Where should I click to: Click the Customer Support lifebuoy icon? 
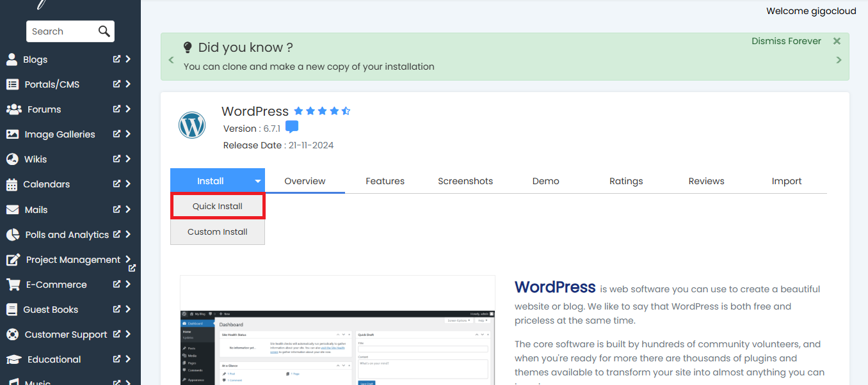(x=12, y=334)
